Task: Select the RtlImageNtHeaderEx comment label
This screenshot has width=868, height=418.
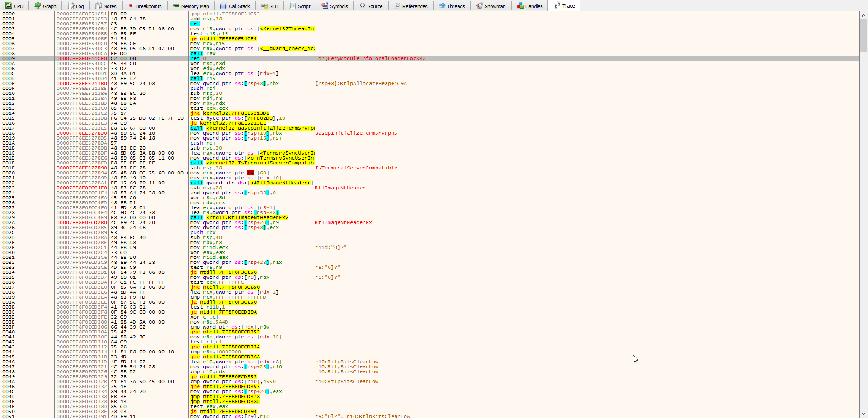Action: point(344,222)
